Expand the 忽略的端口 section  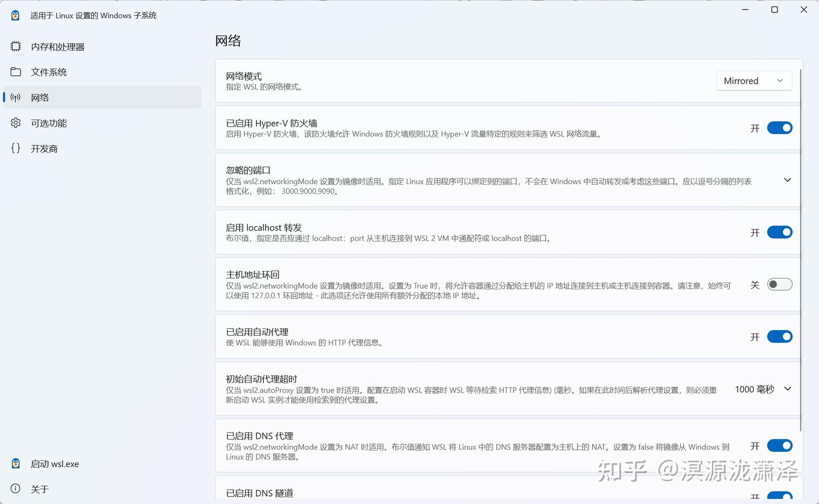pos(787,180)
